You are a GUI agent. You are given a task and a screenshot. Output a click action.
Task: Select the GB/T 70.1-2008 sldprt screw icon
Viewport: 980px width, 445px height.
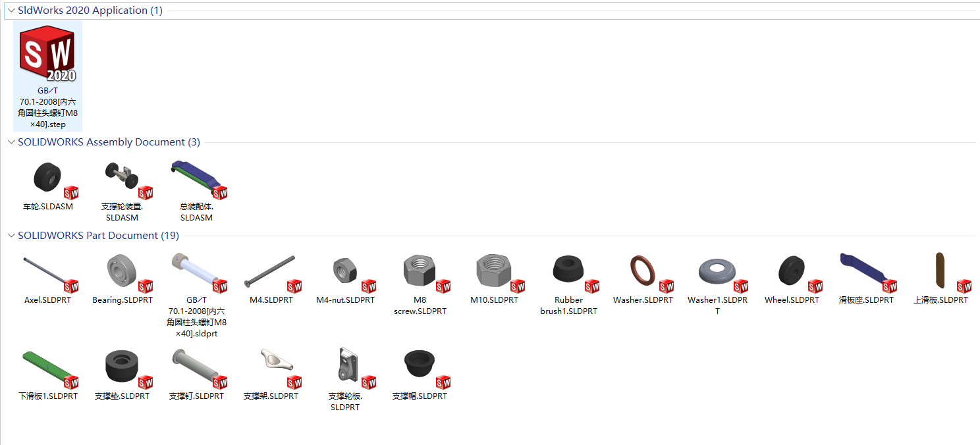click(x=200, y=273)
